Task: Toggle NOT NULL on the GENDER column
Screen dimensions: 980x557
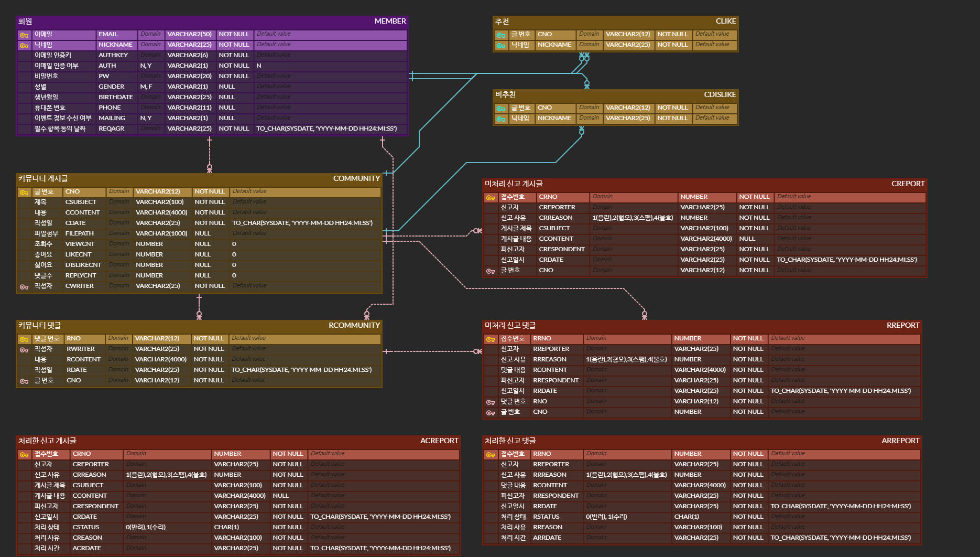Action: [226, 87]
